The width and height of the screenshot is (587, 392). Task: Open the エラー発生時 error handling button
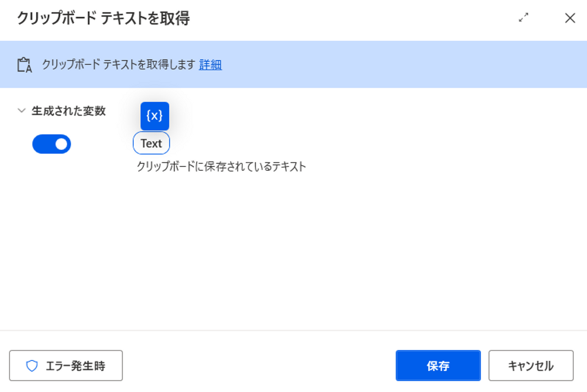(x=66, y=366)
